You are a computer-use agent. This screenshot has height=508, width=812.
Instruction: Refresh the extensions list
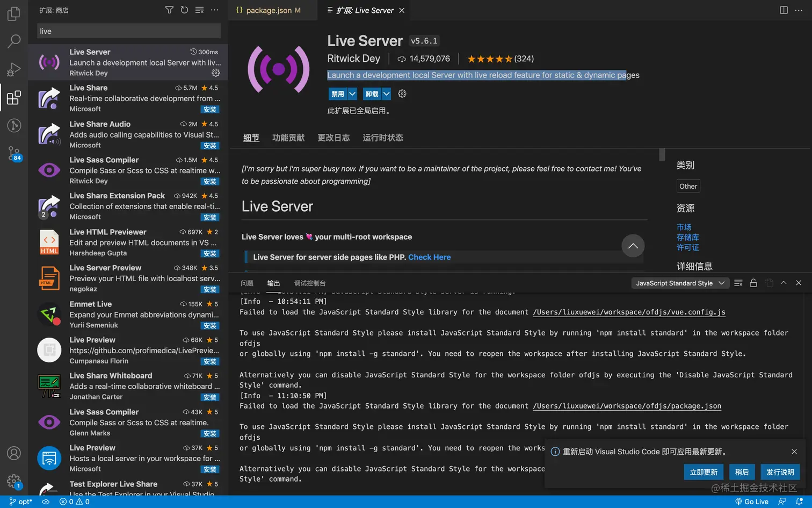pos(184,10)
